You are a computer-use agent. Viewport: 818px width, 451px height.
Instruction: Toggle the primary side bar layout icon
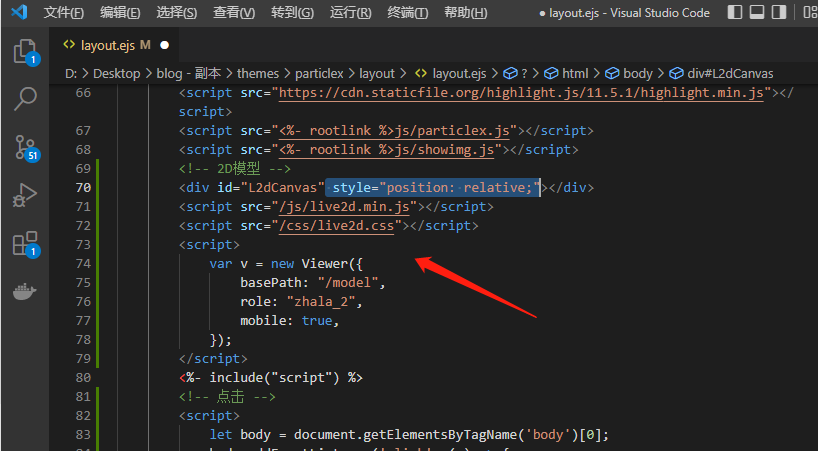click(x=735, y=12)
